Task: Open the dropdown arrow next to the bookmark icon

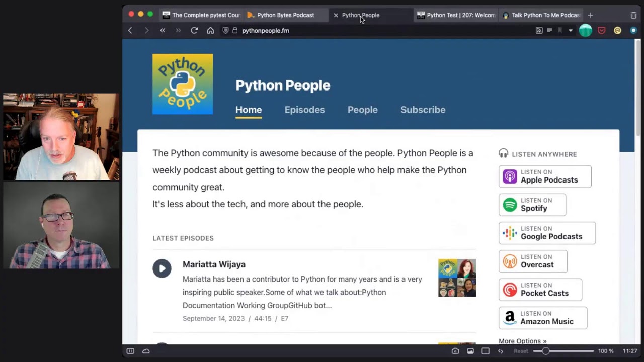Action: [571, 31]
